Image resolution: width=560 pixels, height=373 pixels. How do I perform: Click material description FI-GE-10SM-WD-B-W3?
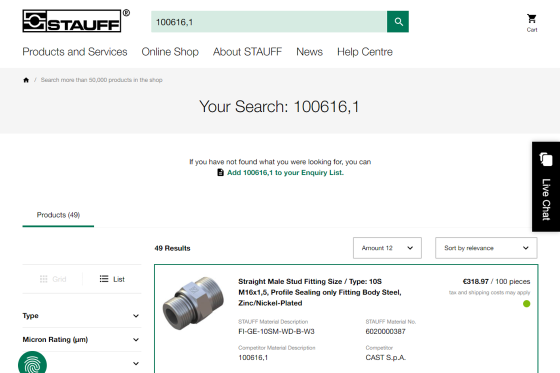[x=276, y=332]
